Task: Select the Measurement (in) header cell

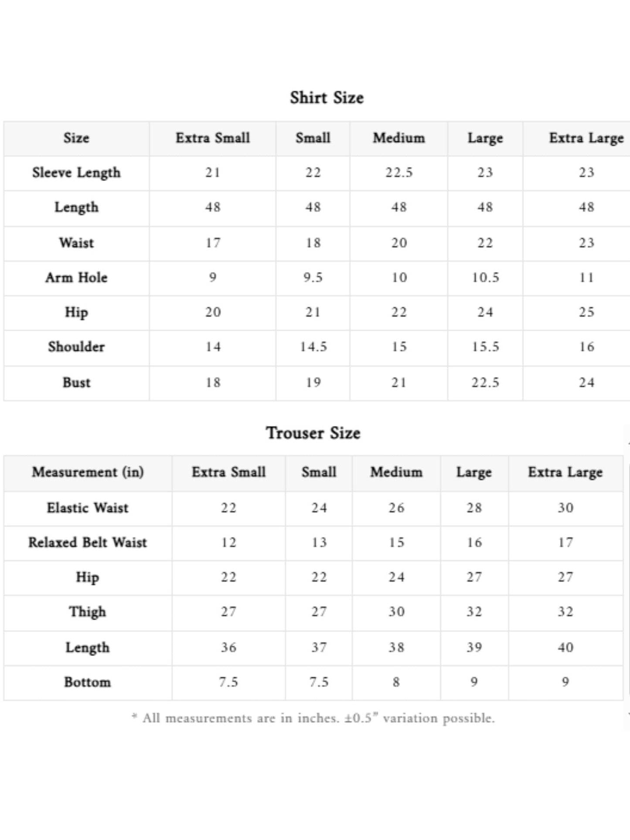Action: [x=88, y=473]
